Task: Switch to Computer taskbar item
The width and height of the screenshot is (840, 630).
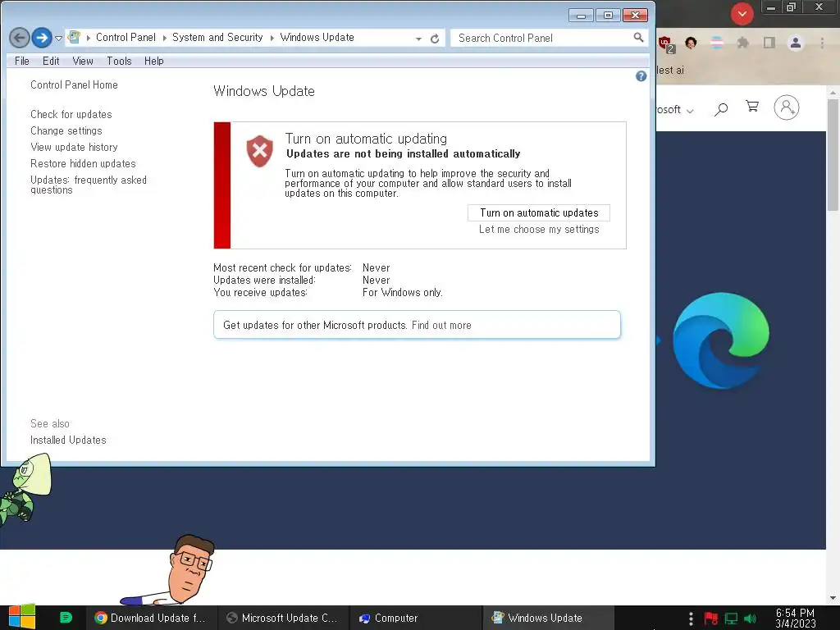Action: tap(415, 618)
